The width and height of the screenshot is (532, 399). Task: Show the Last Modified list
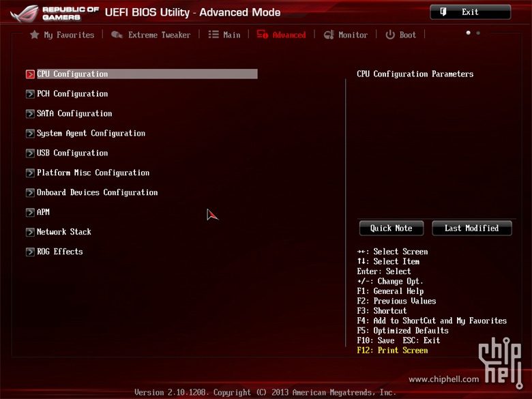coord(471,228)
